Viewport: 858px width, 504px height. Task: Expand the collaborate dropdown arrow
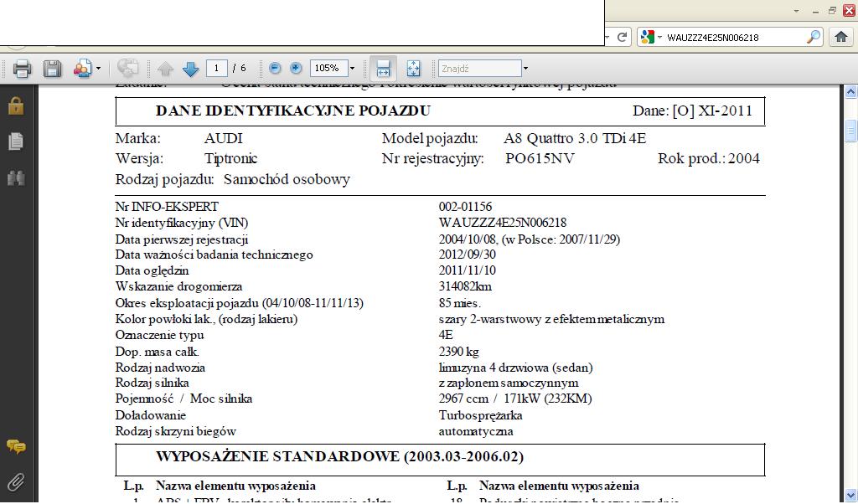point(99,69)
